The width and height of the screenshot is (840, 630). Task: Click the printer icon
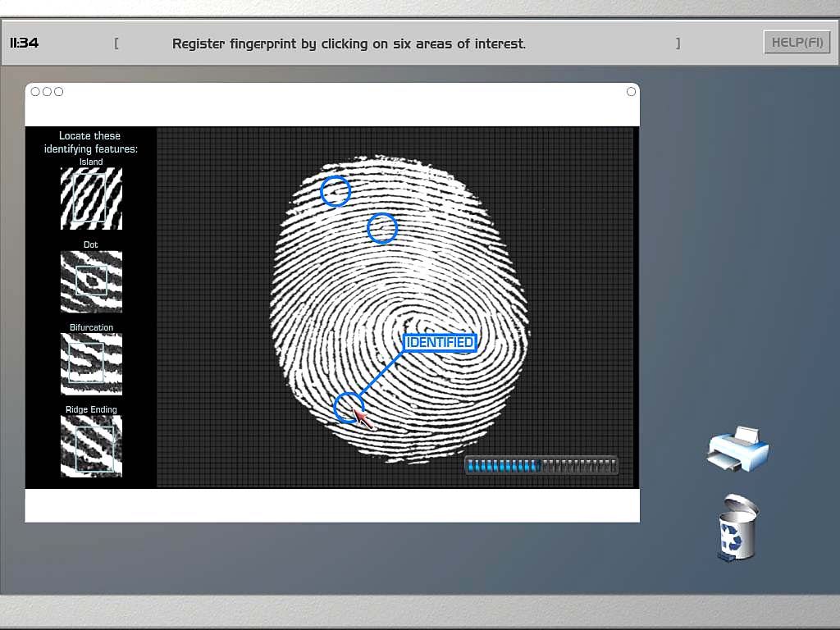pyautogui.click(x=738, y=450)
